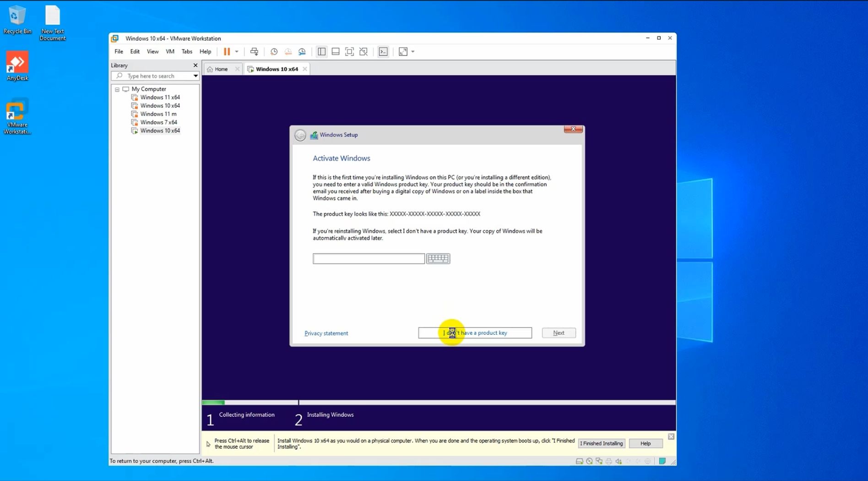Close the Windows Setup dialog
This screenshot has height=481, width=868.
pos(573,129)
